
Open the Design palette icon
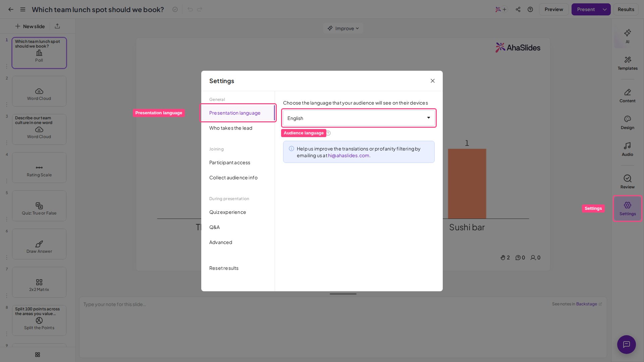pos(628,122)
